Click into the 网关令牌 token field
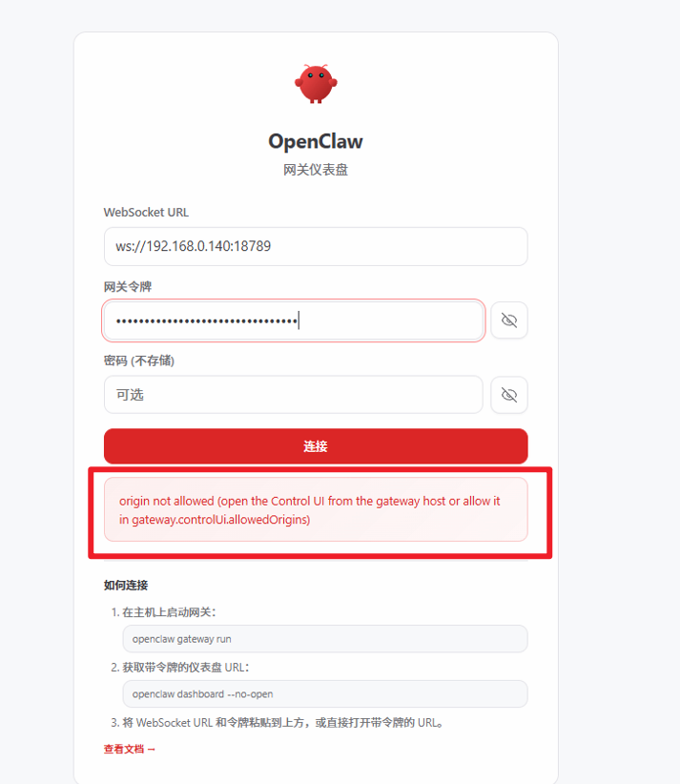680x784 pixels. point(294,320)
